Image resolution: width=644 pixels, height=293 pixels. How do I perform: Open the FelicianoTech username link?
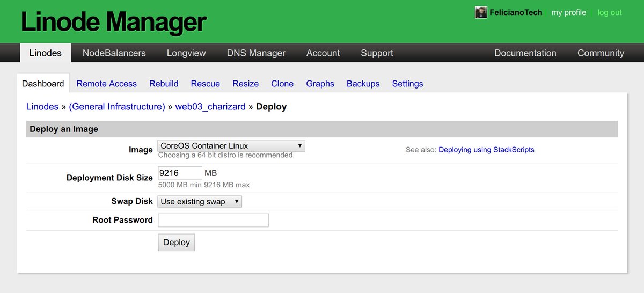coord(516,12)
